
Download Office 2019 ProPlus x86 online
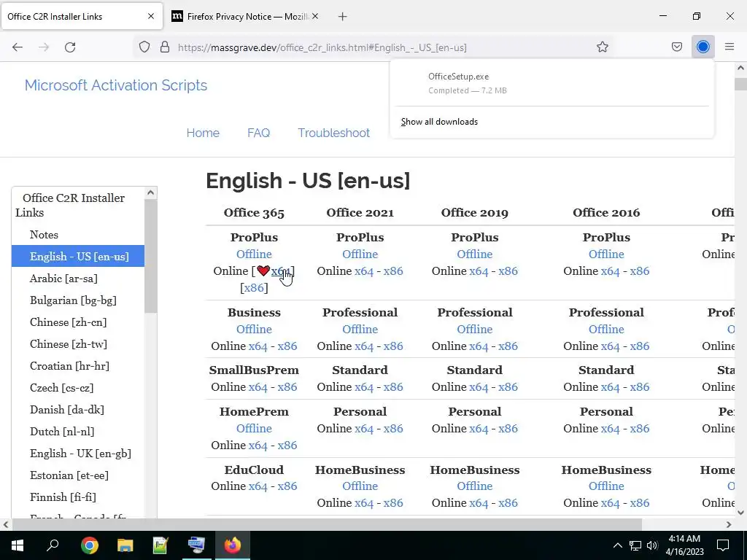point(508,271)
